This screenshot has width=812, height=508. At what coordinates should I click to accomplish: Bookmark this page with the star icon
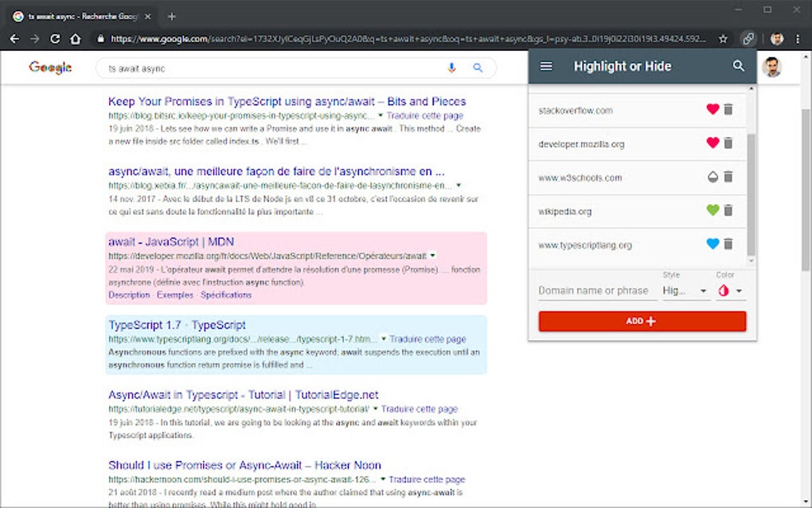pyautogui.click(x=723, y=39)
